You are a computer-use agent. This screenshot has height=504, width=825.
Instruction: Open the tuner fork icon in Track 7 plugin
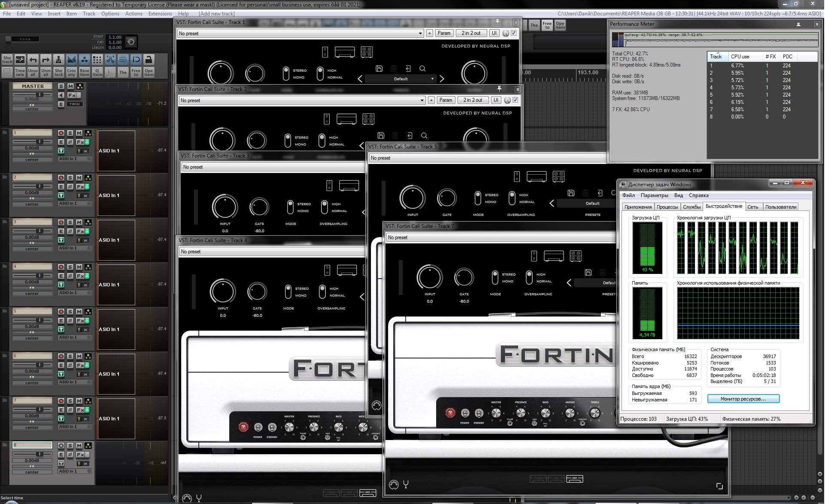click(406, 485)
